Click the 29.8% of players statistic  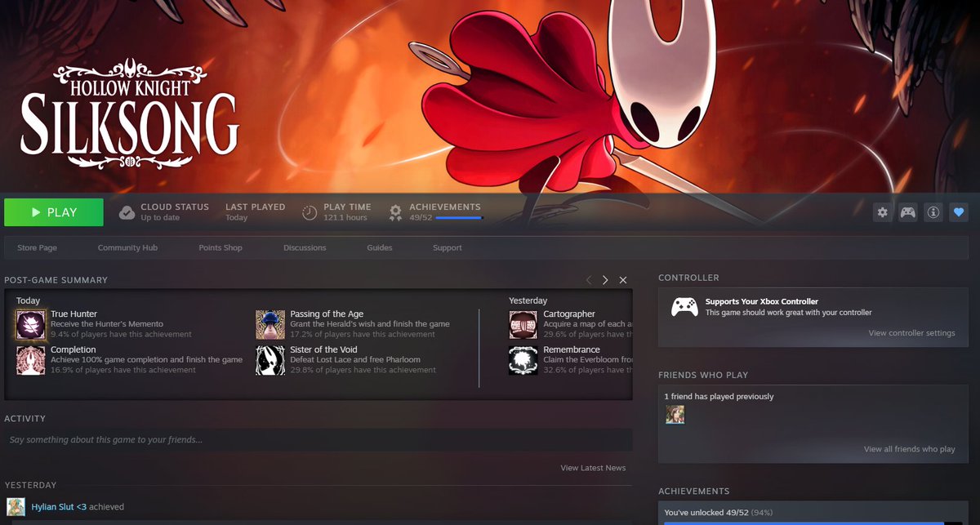click(x=363, y=370)
